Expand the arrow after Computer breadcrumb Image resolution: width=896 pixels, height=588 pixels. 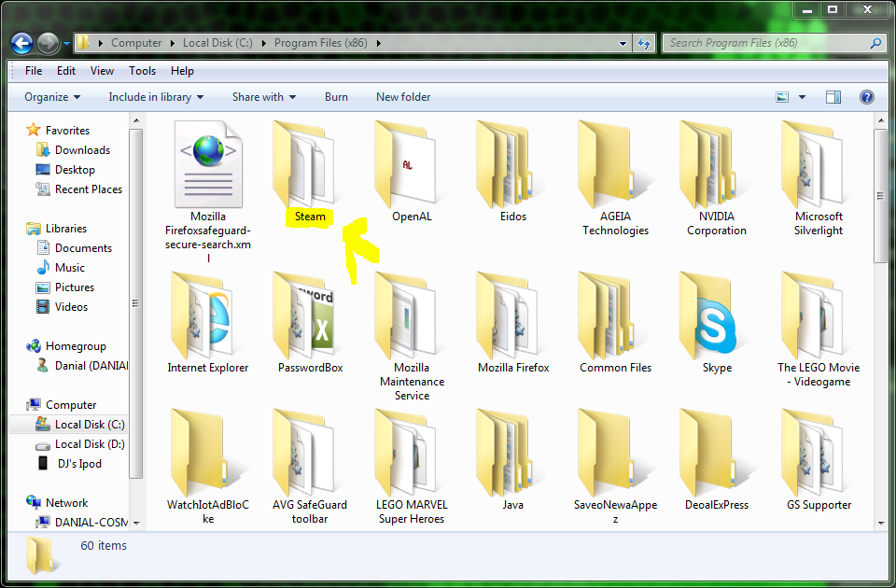[x=173, y=43]
